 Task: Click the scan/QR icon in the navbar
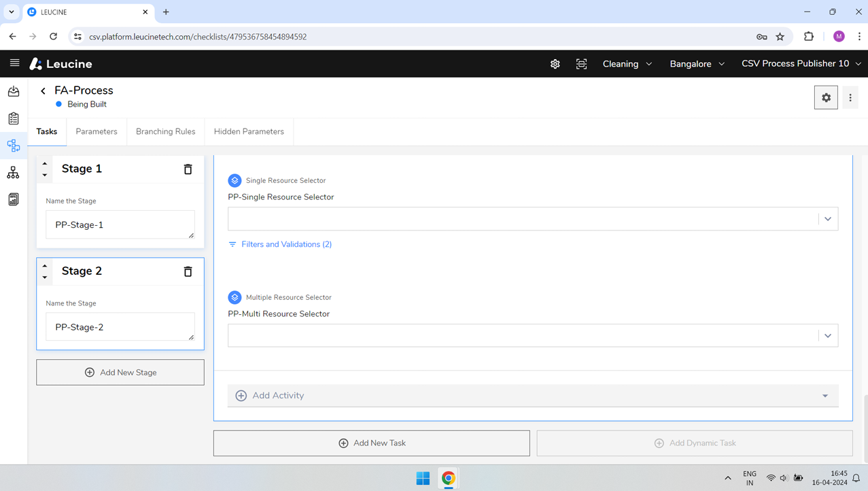coord(581,63)
